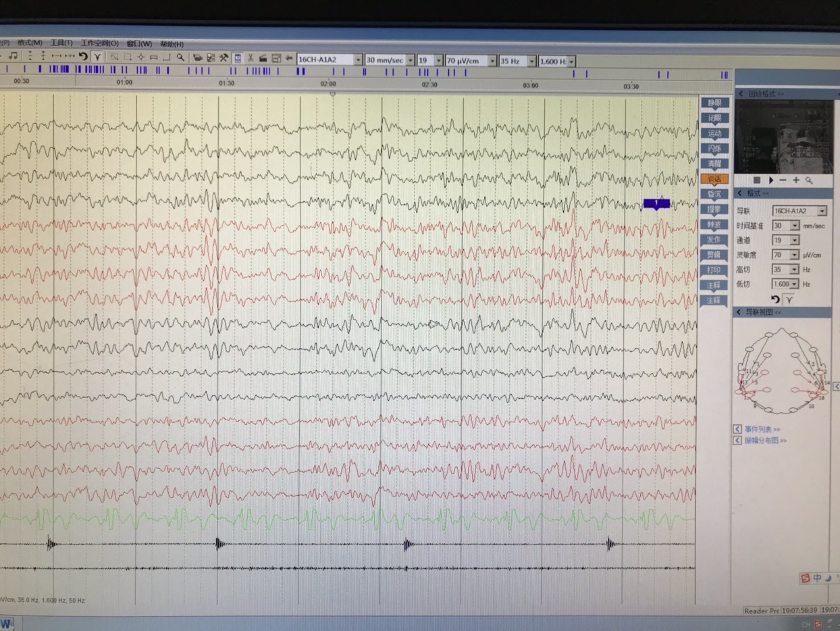
Task: Select the magnifier zoom tool in toolbar
Action: pyautogui.click(x=181, y=58)
